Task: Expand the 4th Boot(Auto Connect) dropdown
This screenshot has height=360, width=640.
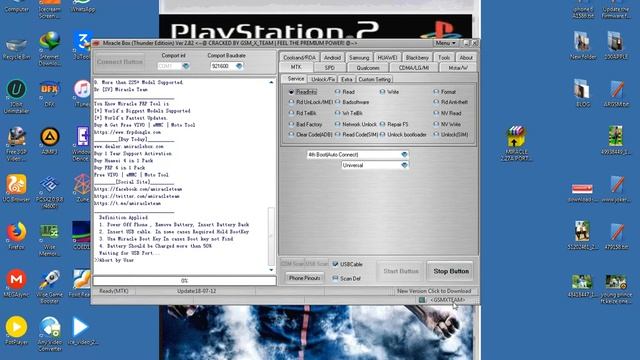Action: pos(404,155)
